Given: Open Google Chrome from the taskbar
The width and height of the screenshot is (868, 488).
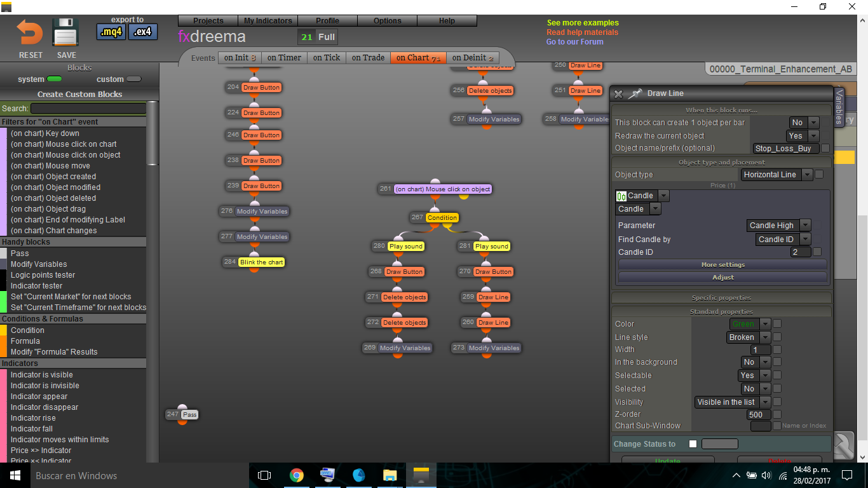Looking at the screenshot, I should pos(296,475).
